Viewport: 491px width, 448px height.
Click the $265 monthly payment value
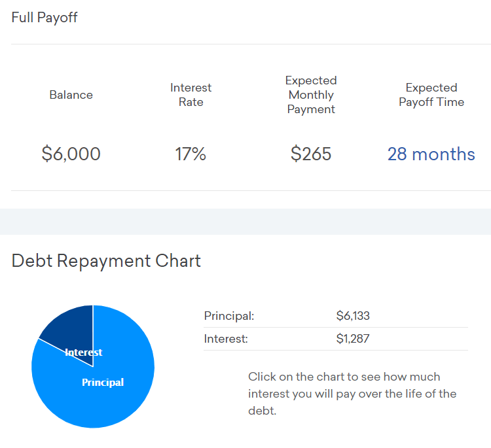pyautogui.click(x=311, y=154)
